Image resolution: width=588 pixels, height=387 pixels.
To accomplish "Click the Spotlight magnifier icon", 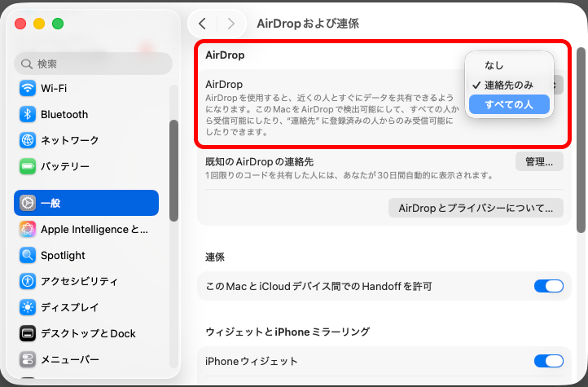I will [28, 255].
